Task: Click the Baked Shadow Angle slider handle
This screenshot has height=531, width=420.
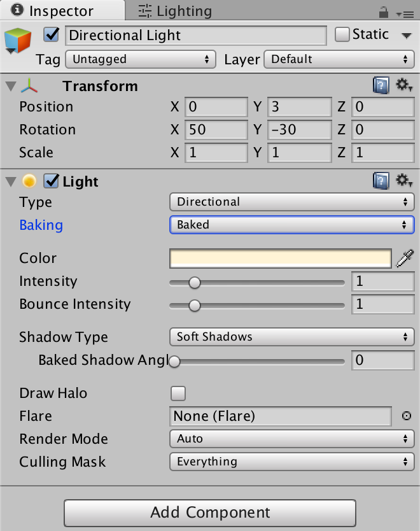Action: tap(174, 362)
